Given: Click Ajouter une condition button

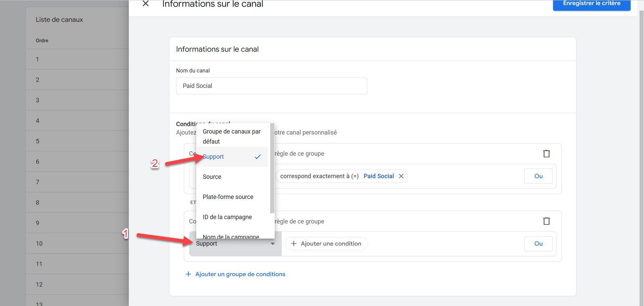Looking at the screenshot, I should 326,244.
